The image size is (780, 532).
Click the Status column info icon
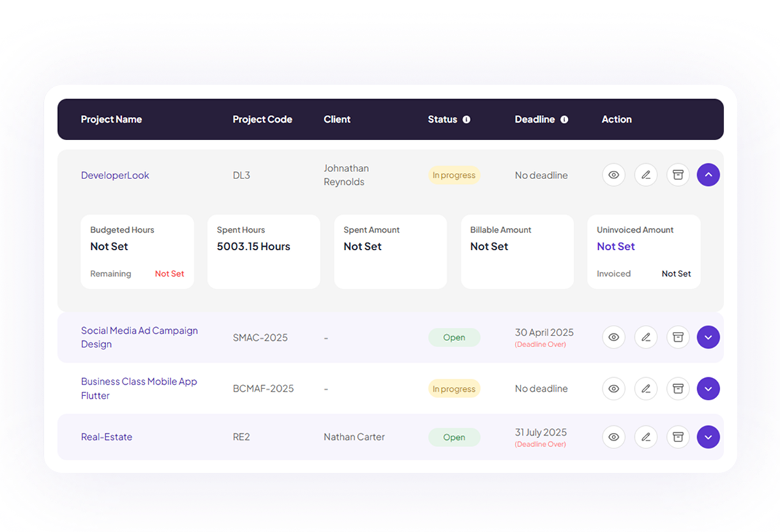[x=466, y=119]
